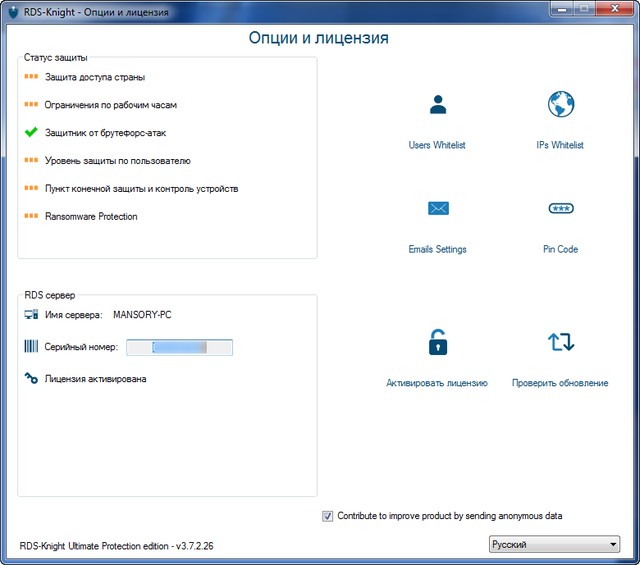Screen dimensions: 640x565
Task: Click the open padlock activation icon
Action: (x=438, y=342)
